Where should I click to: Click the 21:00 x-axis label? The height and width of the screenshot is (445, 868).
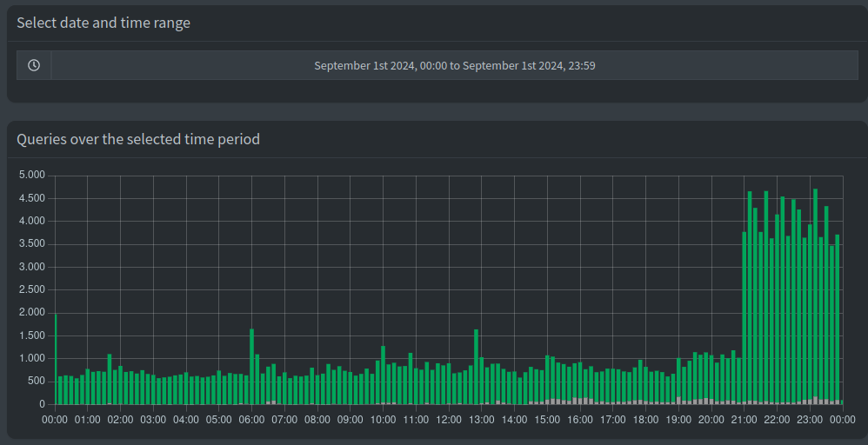coord(744,420)
